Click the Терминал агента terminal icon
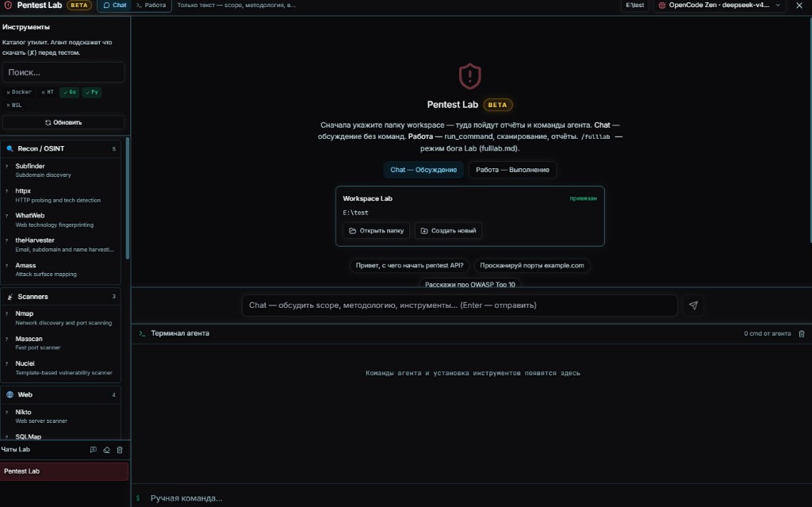This screenshot has height=507, width=812. click(142, 333)
